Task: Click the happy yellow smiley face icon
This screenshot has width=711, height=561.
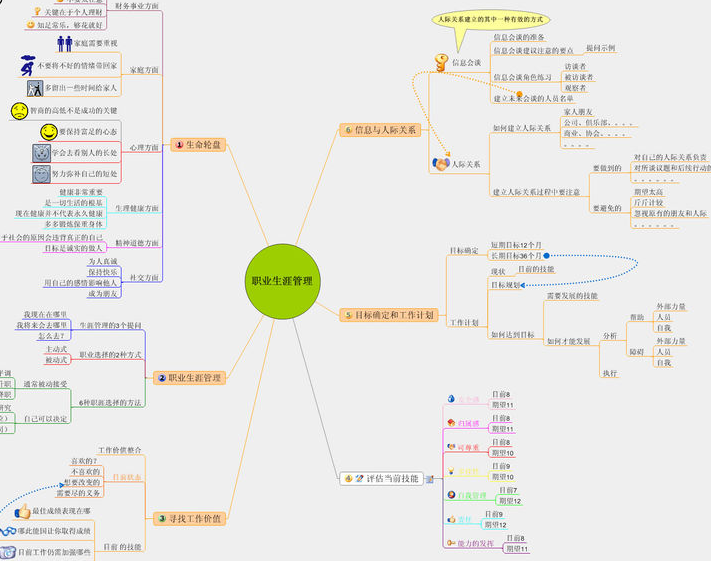Action: (49, 131)
